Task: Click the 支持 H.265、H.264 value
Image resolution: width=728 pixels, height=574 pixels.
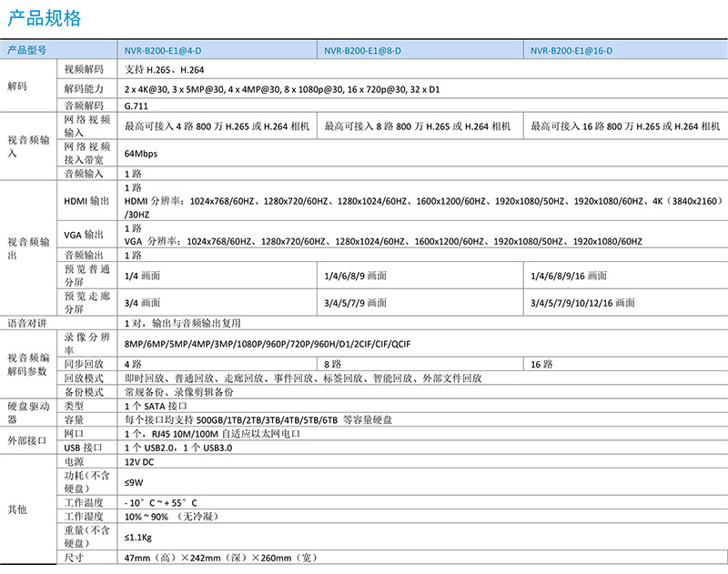Action: pyautogui.click(x=165, y=70)
